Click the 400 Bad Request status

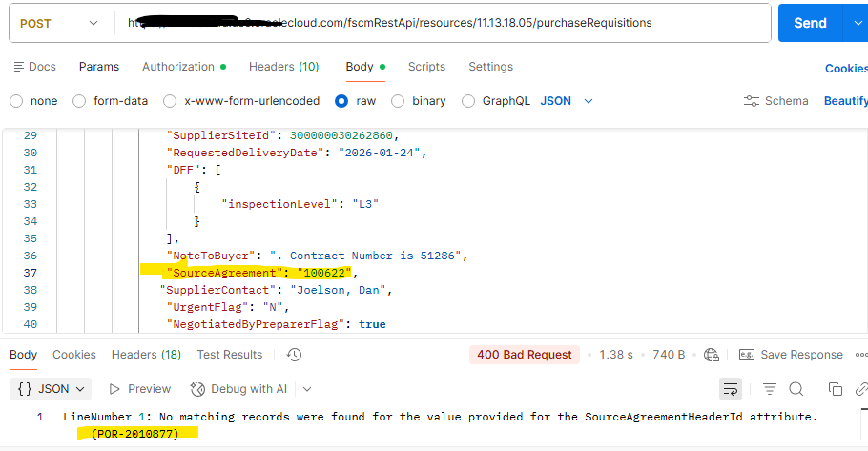tap(525, 355)
